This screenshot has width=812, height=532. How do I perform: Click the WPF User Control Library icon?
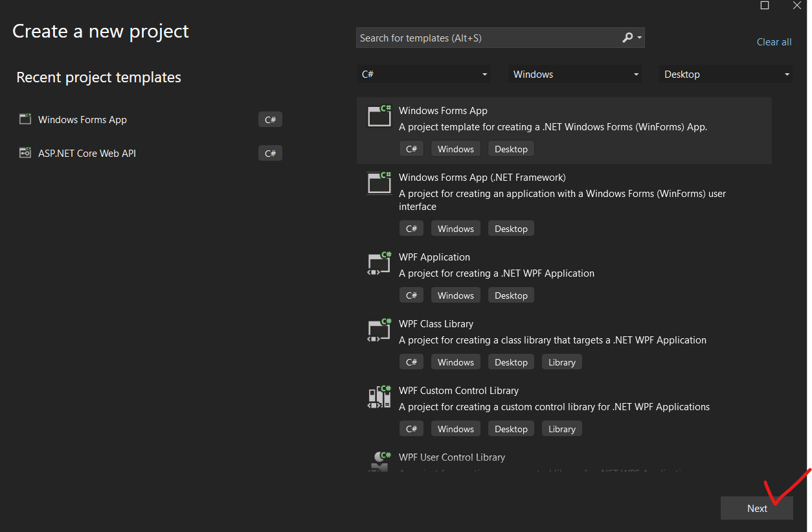[379, 461]
